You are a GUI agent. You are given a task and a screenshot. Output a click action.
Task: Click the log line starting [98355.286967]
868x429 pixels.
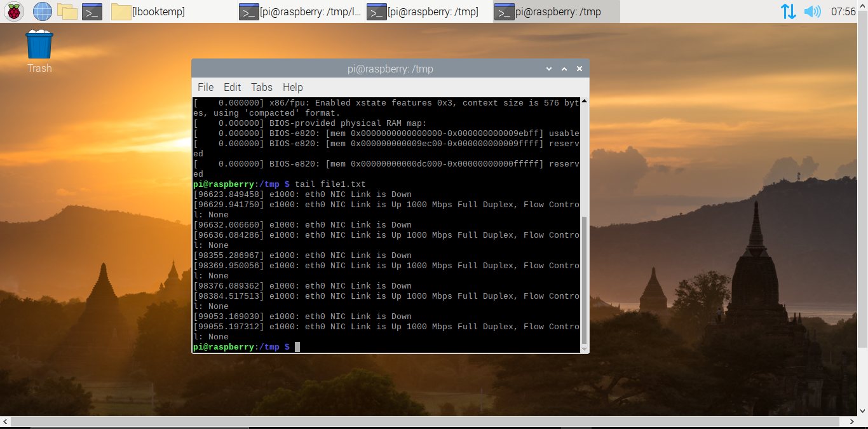pyautogui.click(x=302, y=255)
